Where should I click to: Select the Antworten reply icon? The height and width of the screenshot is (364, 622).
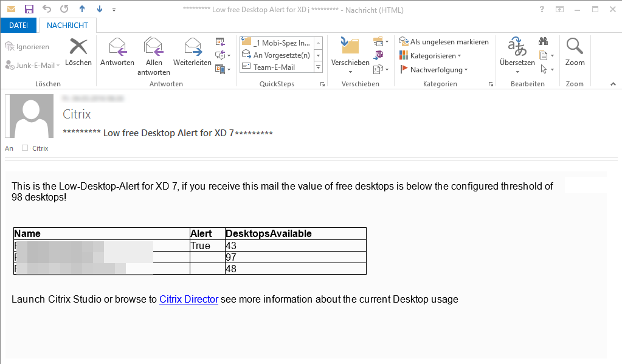pos(117,50)
